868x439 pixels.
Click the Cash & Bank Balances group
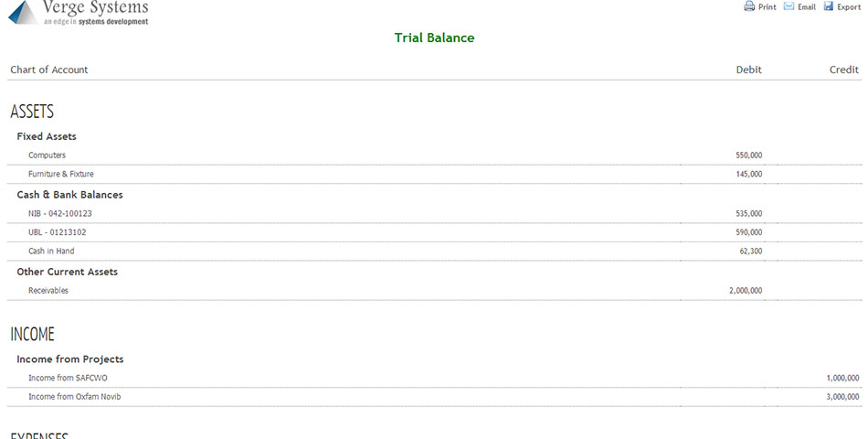click(69, 195)
